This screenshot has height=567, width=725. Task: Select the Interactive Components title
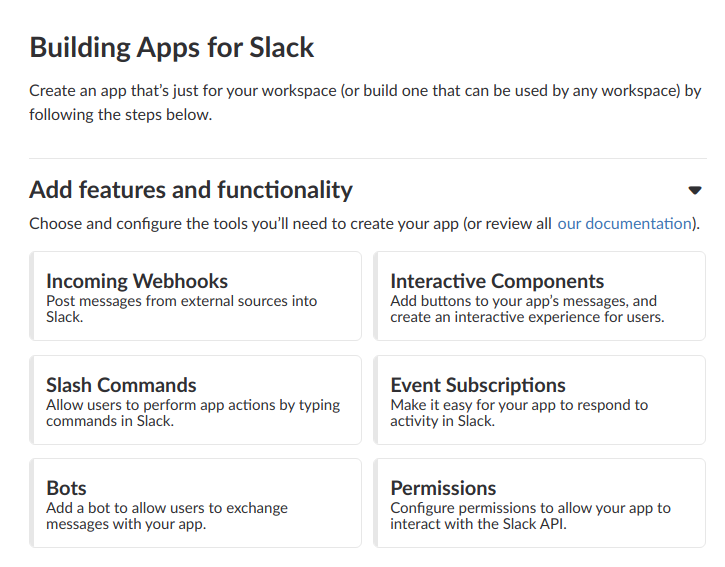coord(497,281)
